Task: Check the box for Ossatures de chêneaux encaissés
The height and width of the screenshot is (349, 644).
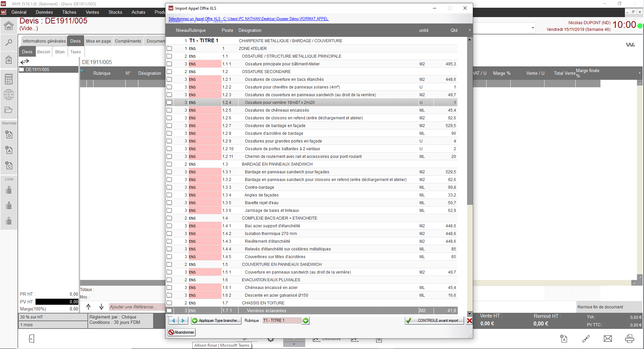Action: click(170, 110)
